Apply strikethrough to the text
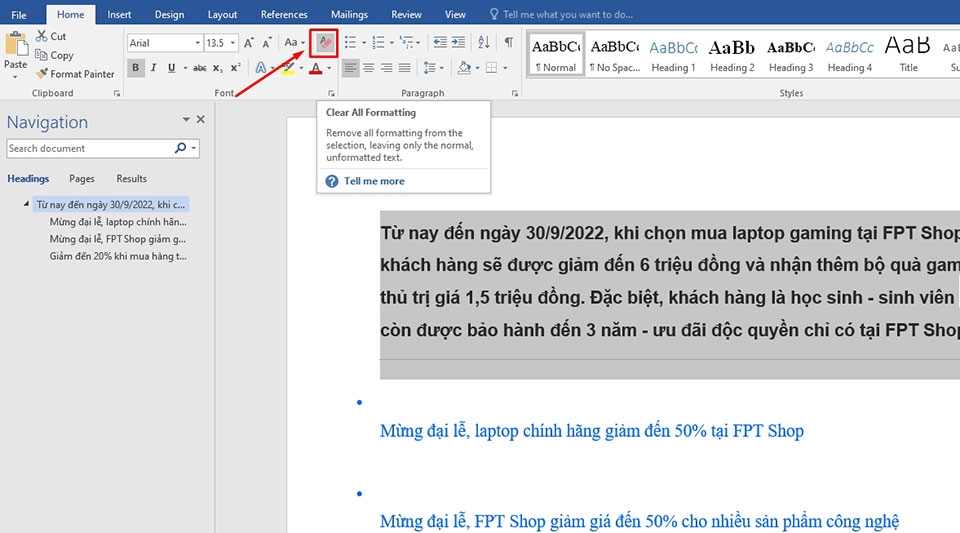960x533 pixels. (200, 68)
